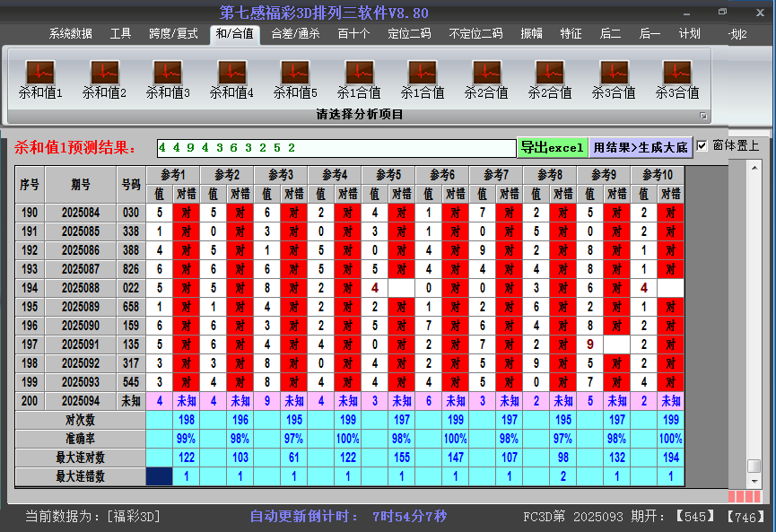Select the 和/合值 tab
The image size is (776, 532).
[x=234, y=34]
